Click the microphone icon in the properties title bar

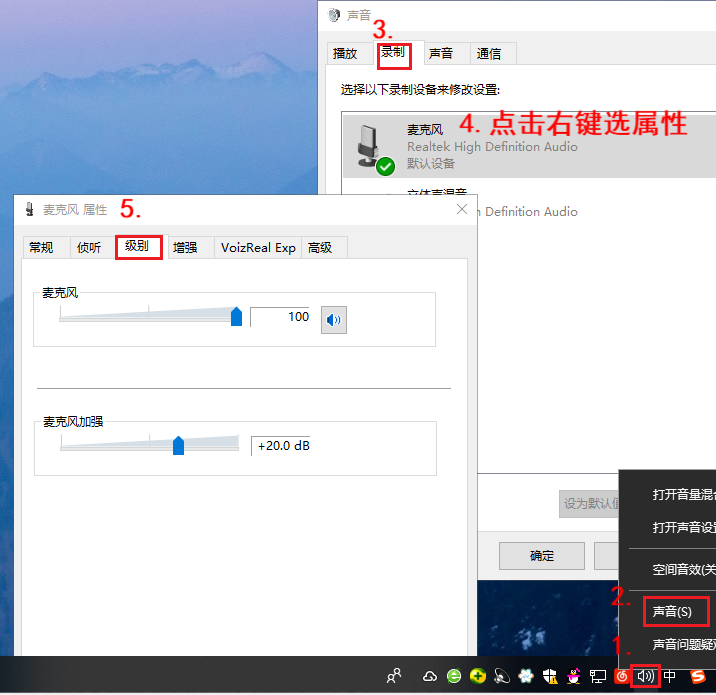[30, 209]
